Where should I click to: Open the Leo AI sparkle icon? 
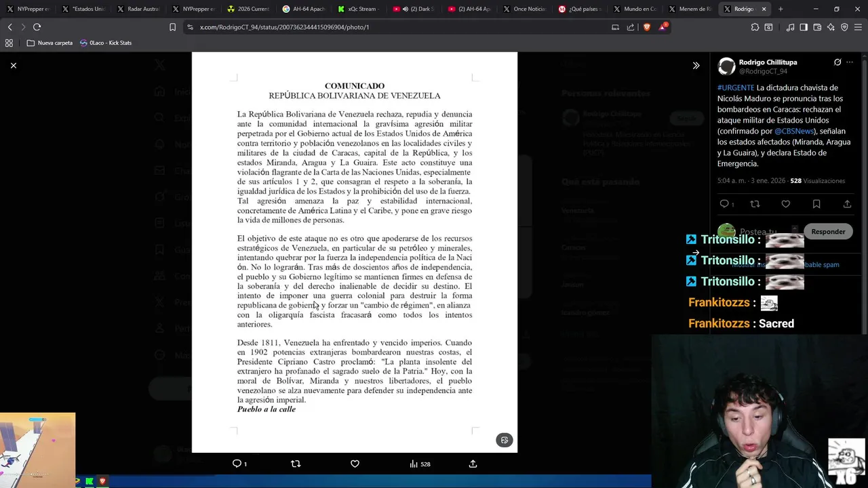(x=831, y=27)
